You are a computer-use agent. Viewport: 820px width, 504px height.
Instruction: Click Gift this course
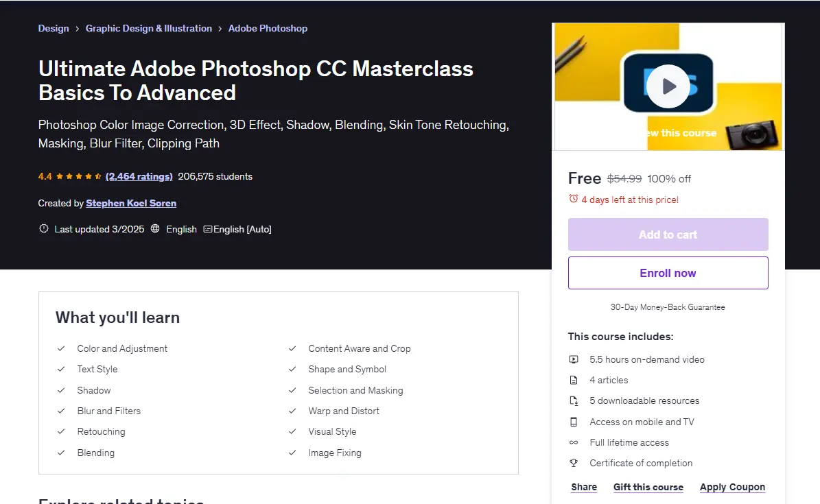point(648,488)
